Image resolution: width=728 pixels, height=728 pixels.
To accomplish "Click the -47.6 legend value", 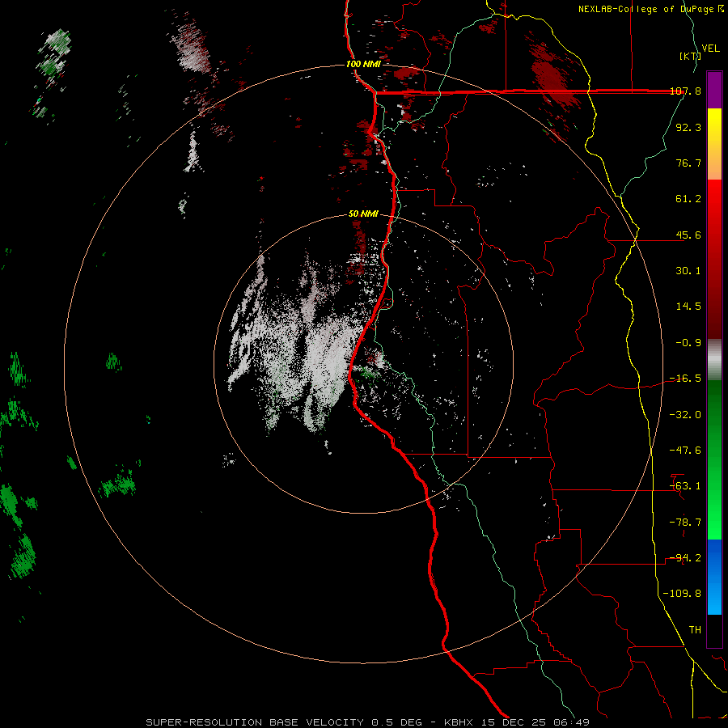I will pos(685,451).
